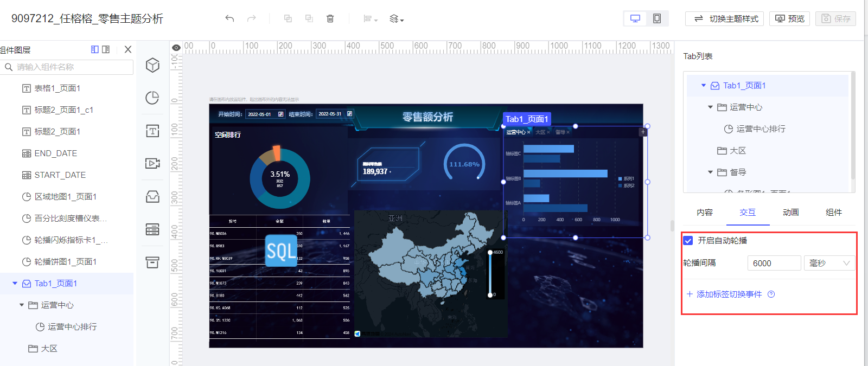Collapse Tab1_页面1 in Tab列表
The width and height of the screenshot is (868, 366).
point(704,86)
